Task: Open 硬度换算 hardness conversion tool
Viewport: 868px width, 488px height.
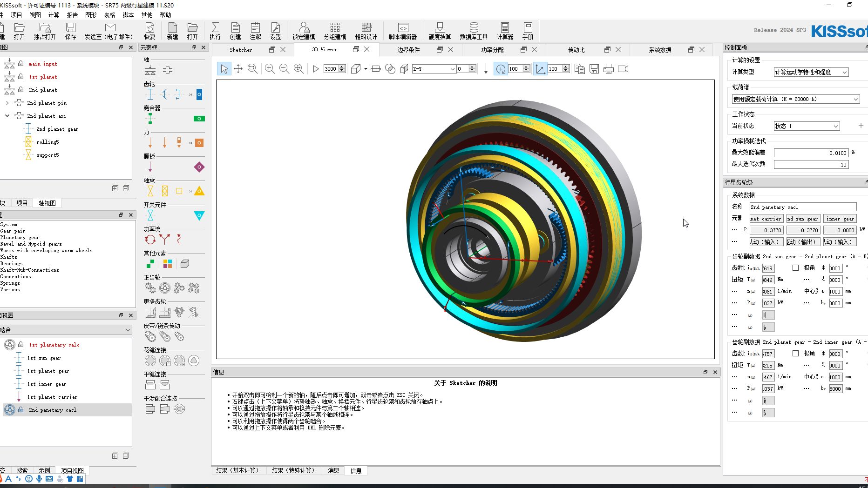Action: [x=440, y=31]
